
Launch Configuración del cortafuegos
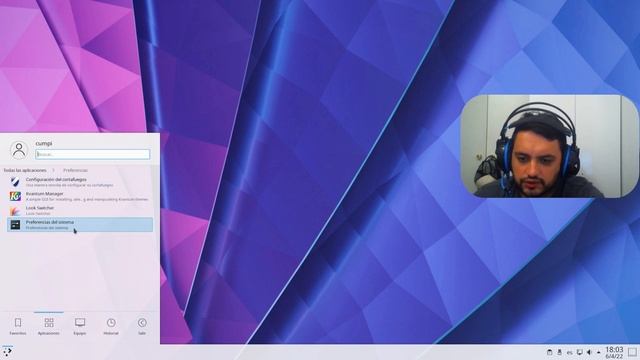click(80, 182)
